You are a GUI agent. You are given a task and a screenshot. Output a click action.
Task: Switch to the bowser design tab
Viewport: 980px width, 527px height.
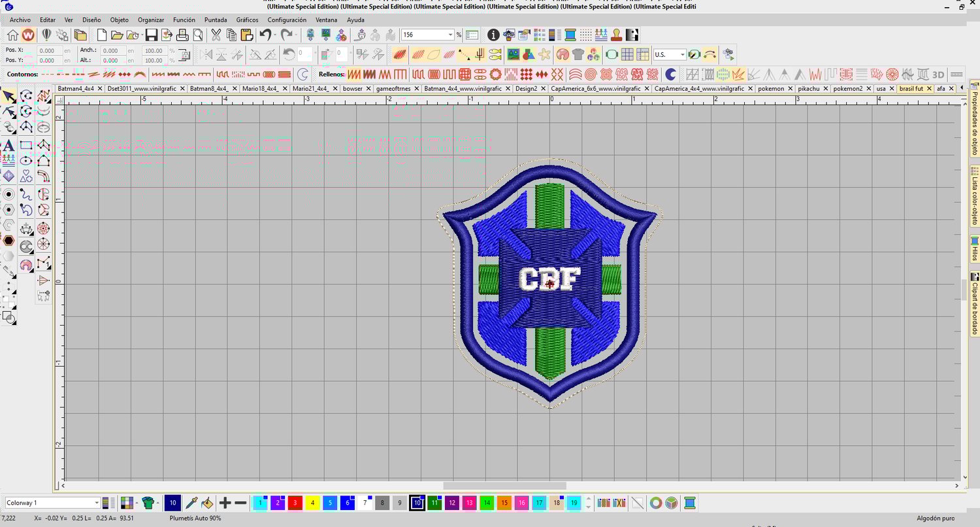[353, 88]
